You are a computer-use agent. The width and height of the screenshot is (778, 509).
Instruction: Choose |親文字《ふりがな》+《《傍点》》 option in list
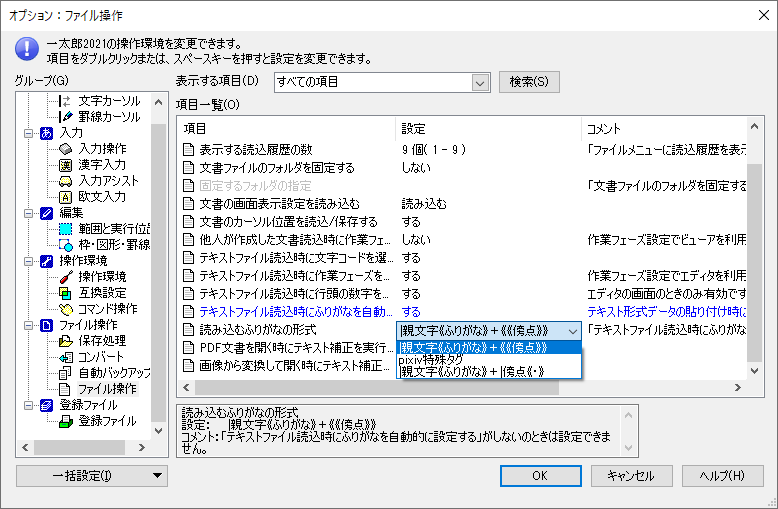(x=489, y=347)
